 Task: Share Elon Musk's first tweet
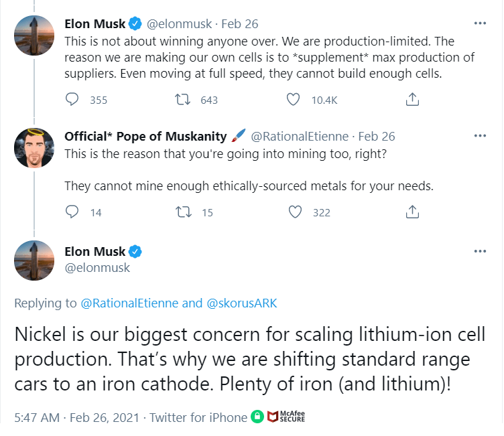[412, 99]
